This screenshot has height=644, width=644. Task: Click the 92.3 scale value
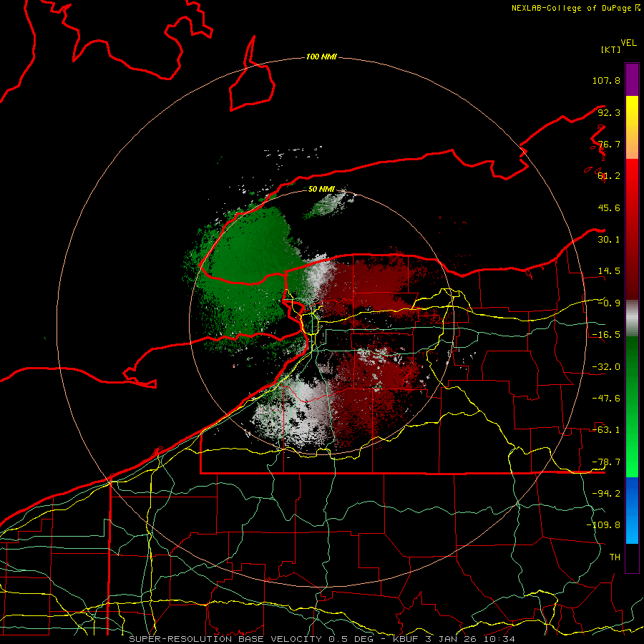point(609,112)
